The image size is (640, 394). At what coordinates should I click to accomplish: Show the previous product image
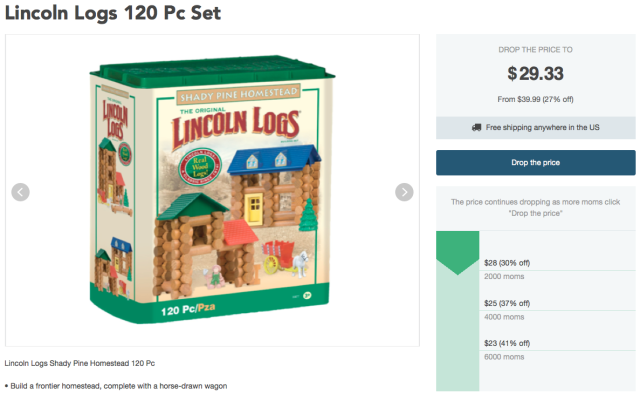point(20,192)
